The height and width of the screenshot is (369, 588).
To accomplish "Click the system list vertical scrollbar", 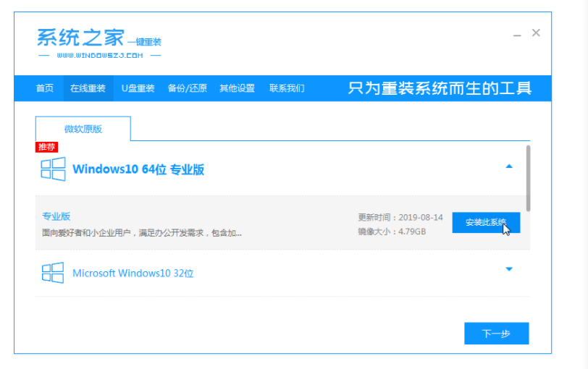I will coord(529,177).
